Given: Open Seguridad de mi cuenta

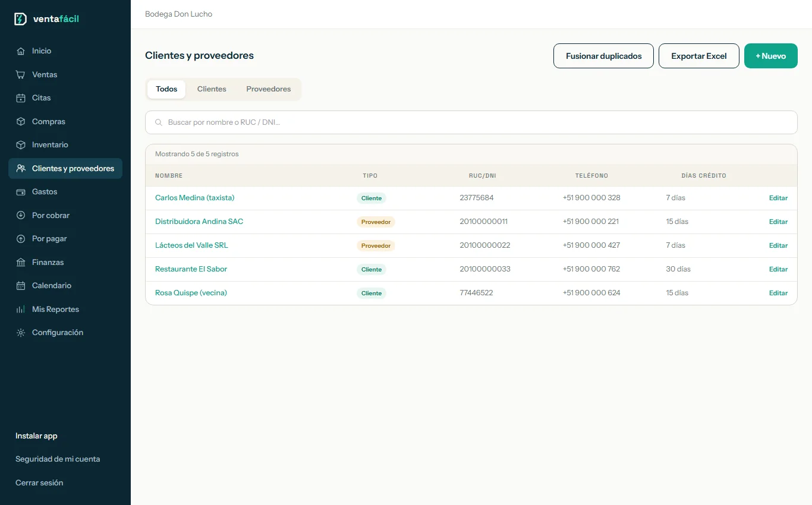Looking at the screenshot, I should (58, 459).
